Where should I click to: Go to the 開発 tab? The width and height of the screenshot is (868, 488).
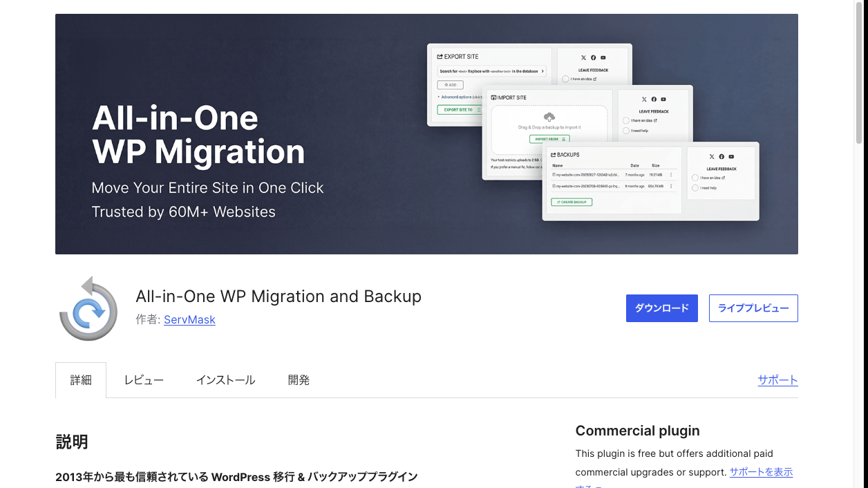[299, 380]
